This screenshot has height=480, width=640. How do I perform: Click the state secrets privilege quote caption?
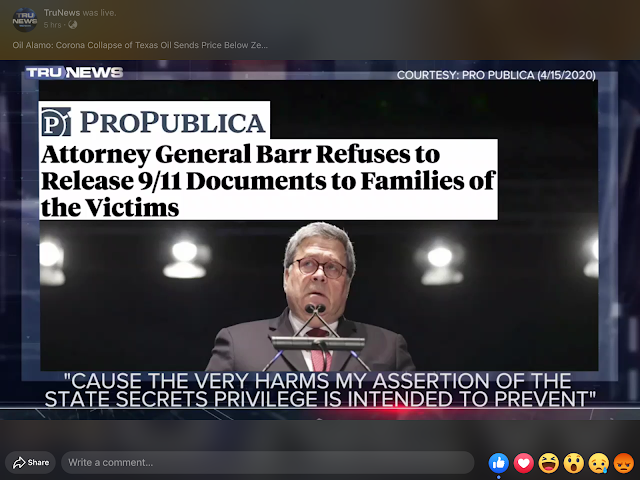(320, 390)
